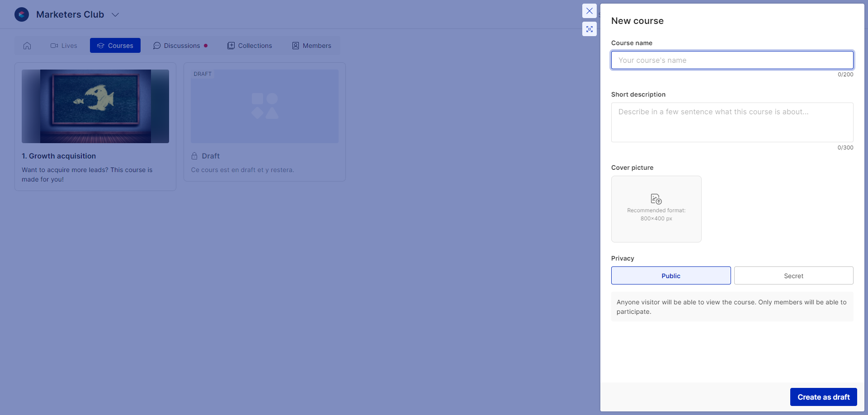Click the Marketers Club logo icon

click(22, 14)
